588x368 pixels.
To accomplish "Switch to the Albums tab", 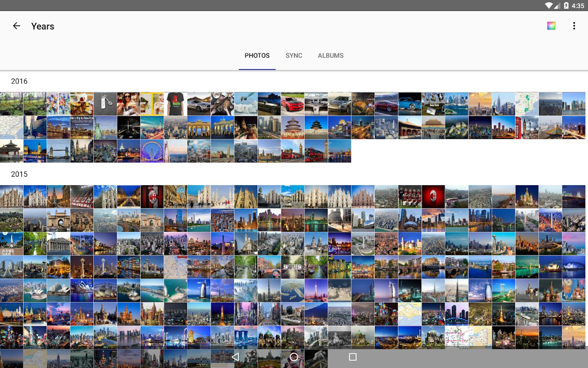I will tap(330, 56).
